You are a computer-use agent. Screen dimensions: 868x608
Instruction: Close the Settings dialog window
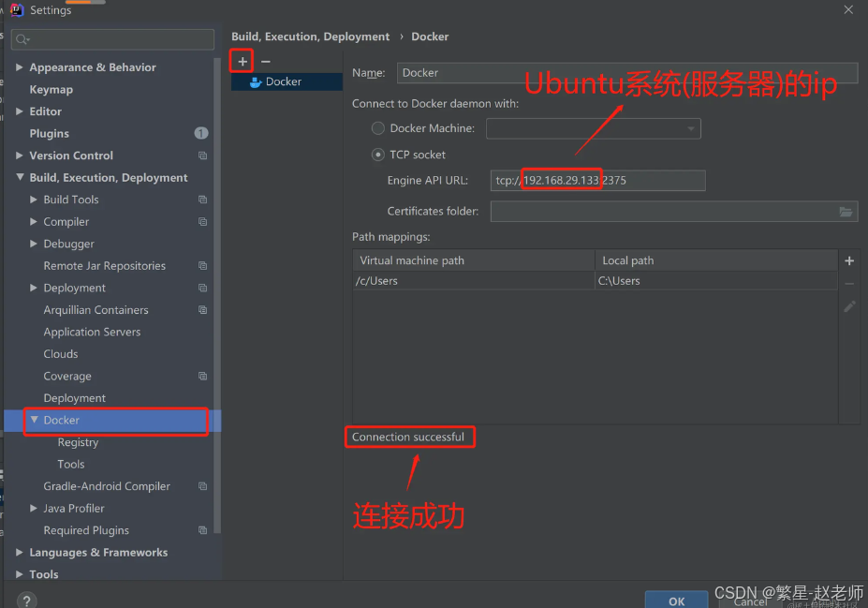848,10
